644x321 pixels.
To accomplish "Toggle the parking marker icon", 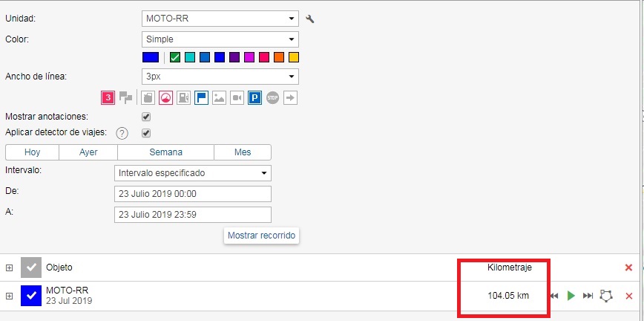I will 254,97.
